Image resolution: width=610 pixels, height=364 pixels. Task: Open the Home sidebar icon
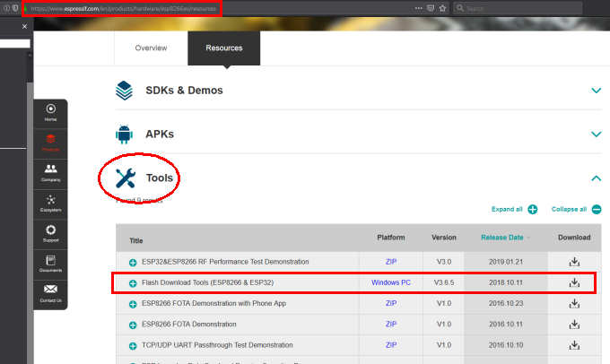click(50, 113)
